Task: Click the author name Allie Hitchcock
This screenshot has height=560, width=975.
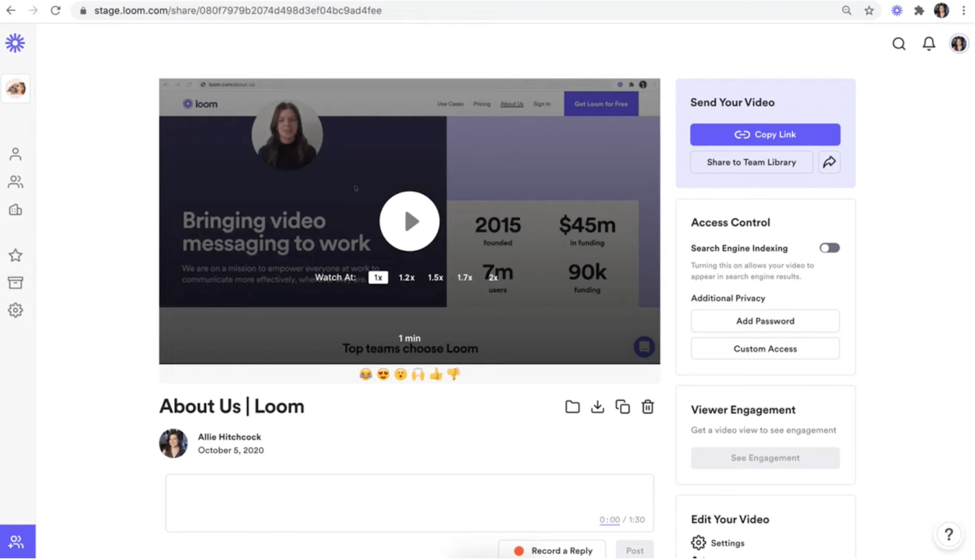Action: [229, 437]
